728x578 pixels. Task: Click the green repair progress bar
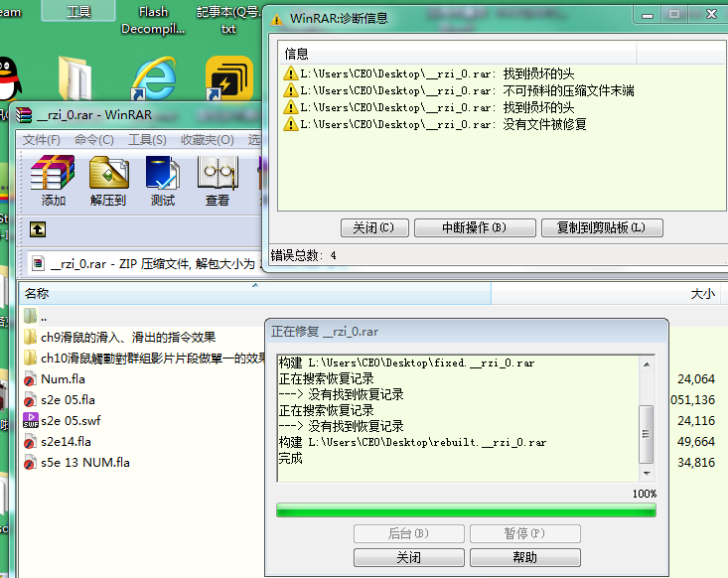[x=466, y=509]
